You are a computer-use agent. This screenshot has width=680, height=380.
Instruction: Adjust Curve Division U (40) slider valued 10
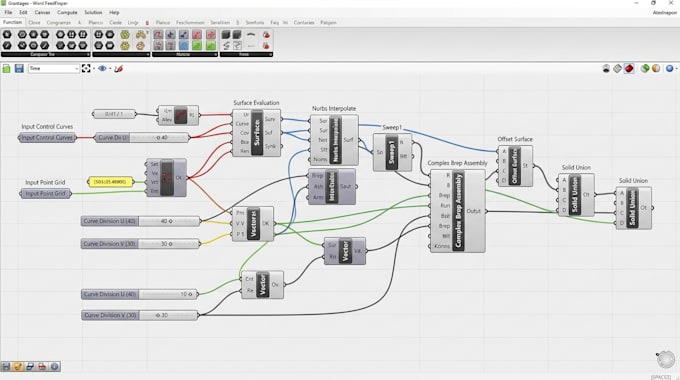[139, 294]
